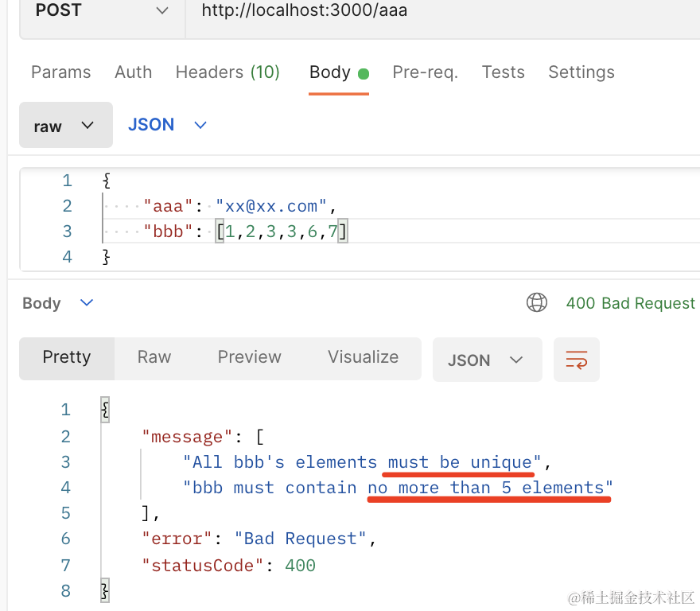This screenshot has height=611, width=700.
Task: Open the Tests tab
Action: pyautogui.click(x=503, y=72)
